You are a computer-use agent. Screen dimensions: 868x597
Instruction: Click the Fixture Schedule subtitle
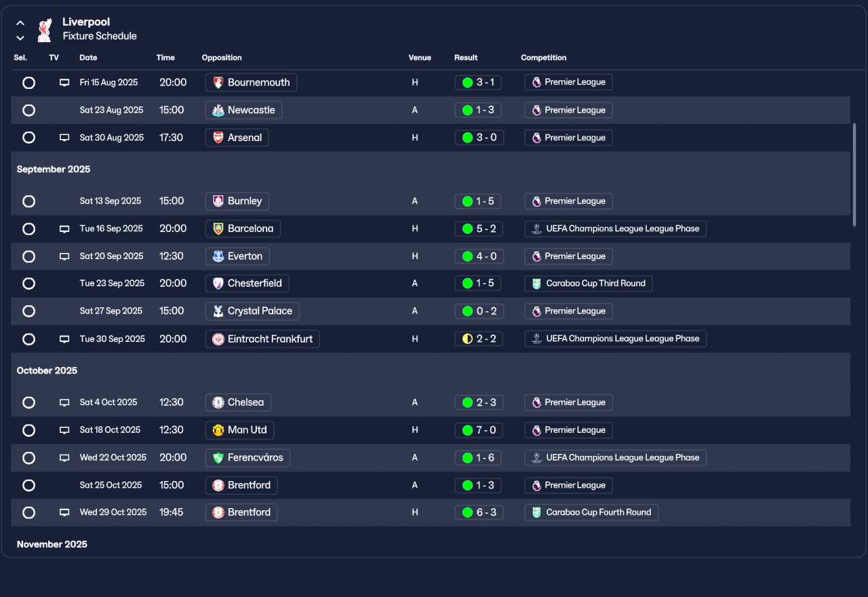tap(100, 37)
